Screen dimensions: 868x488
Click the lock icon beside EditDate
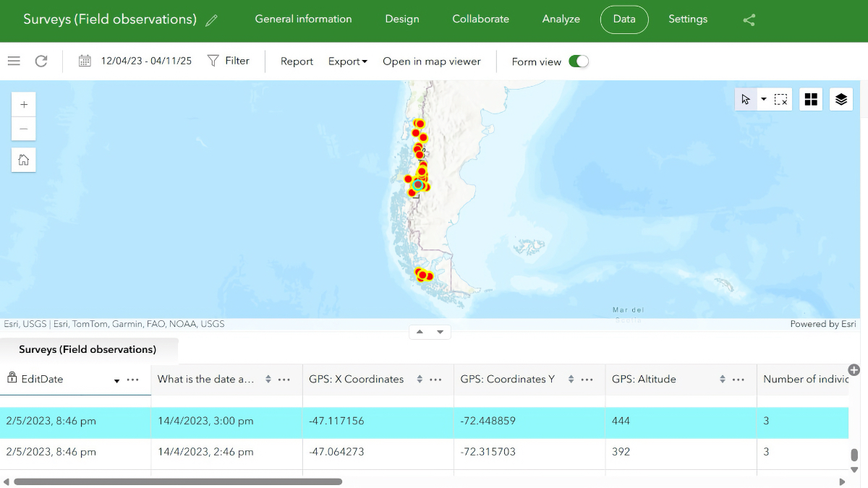[12, 377]
